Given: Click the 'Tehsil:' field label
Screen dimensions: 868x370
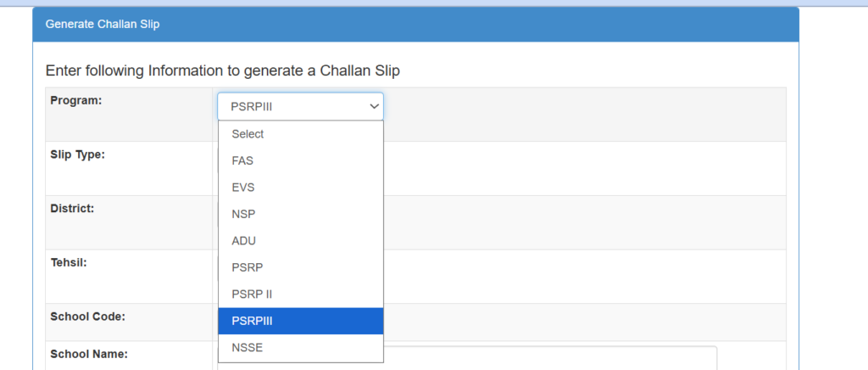Looking at the screenshot, I should tap(70, 262).
